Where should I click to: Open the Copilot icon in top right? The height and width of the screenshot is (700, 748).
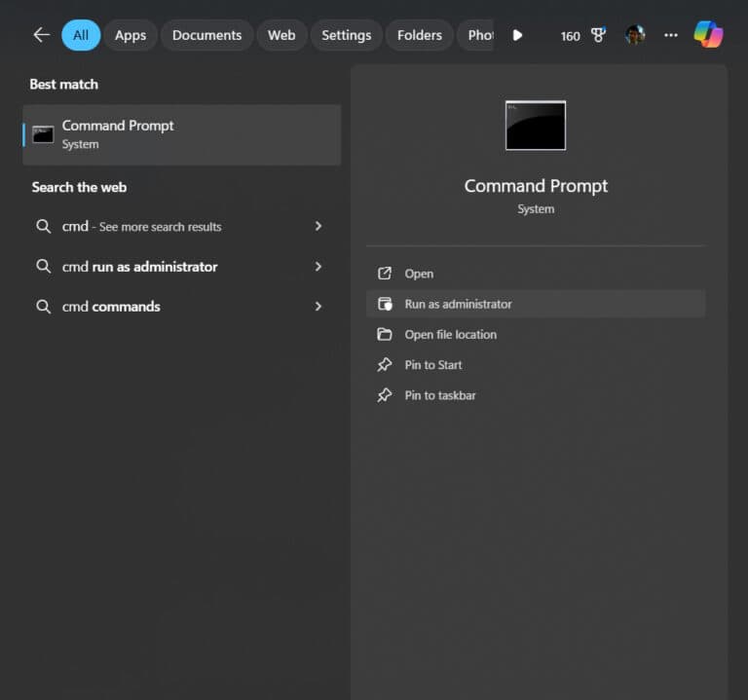(708, 35)
